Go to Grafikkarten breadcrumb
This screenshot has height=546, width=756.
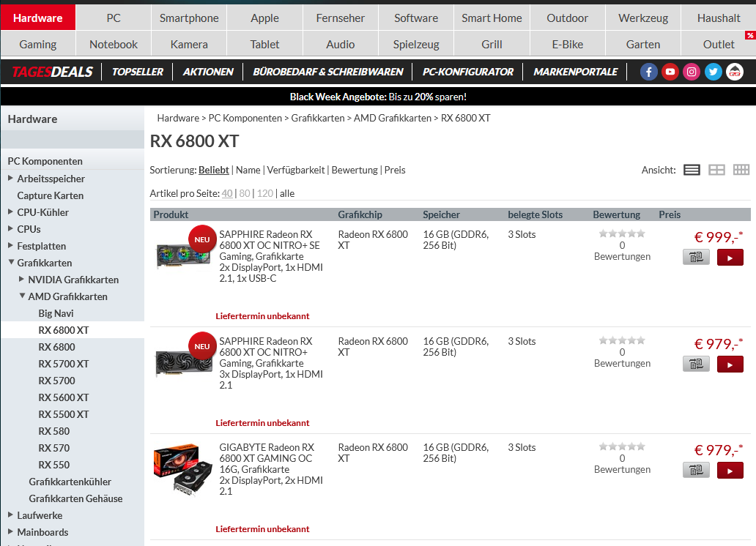(318, 118)
